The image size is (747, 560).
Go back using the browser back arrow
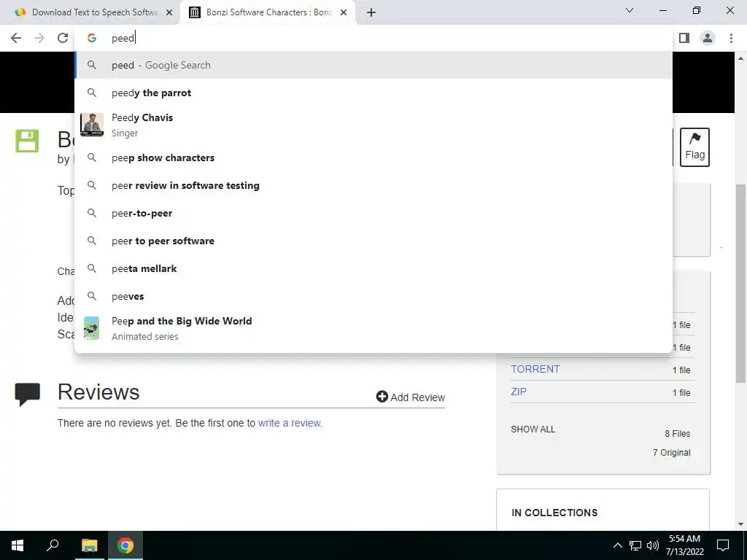(16, 38)
